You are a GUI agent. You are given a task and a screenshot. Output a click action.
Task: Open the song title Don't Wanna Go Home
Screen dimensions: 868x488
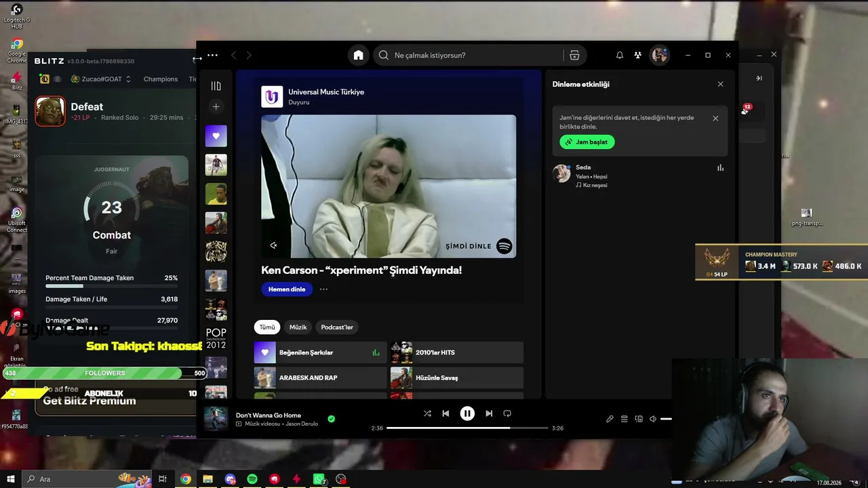point(269,415)
